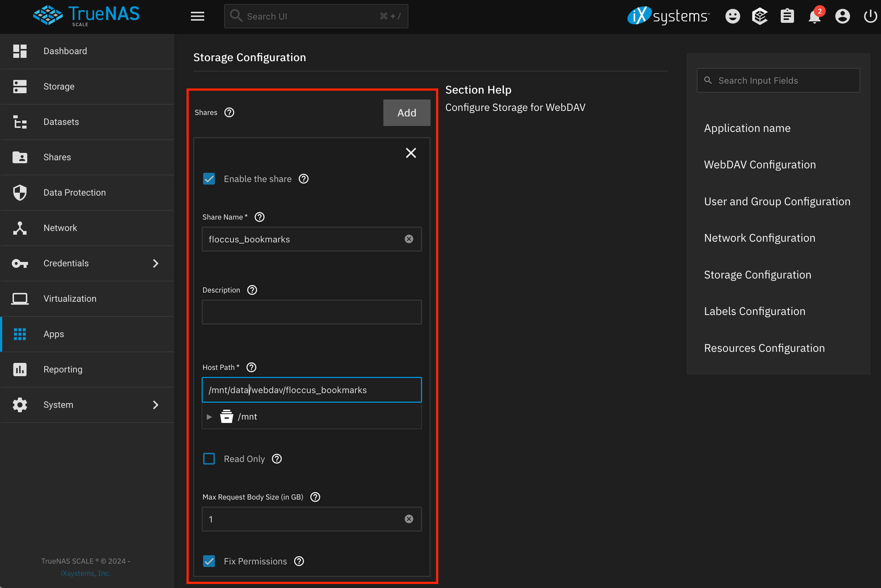The height and width of the screenshot is (588, 881).
Task: Clear the Share Name field with the X icon
Action: click(x=408, y=239)
